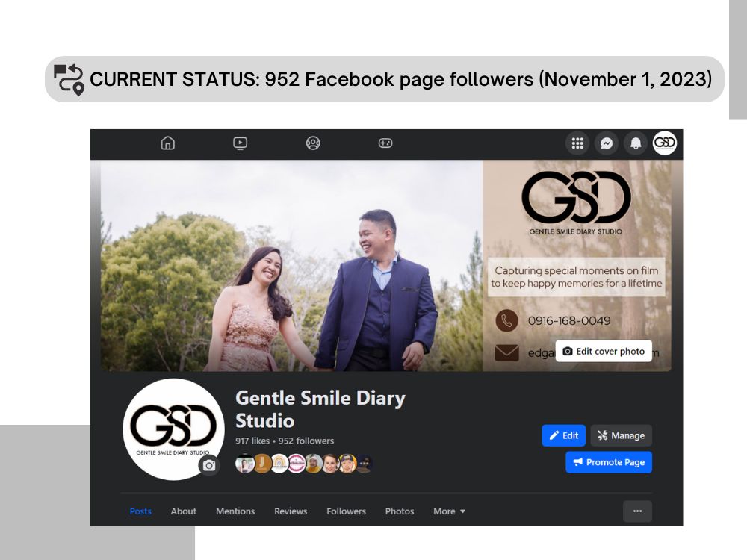The height and width of the screenshot is (560, 747).
Task: Open the GSD profile picture
Action: click(x=173, y=429)
